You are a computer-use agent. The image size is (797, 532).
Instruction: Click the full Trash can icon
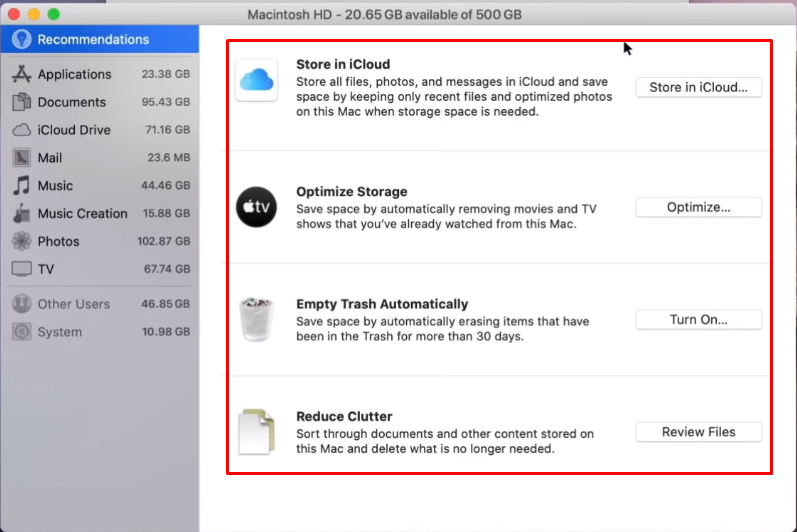(x=256, y=319)
